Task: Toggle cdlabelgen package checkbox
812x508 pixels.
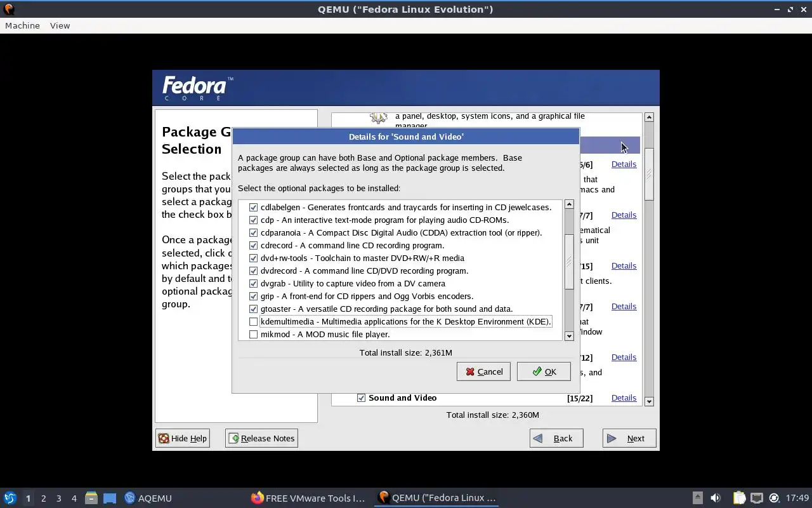Action: pyautogui.click(x=253, y=207)
